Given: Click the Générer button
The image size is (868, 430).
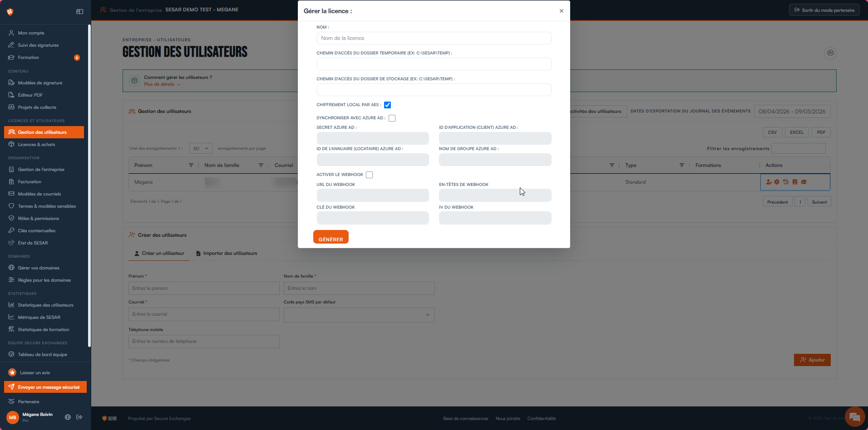Looking at the screenshot, I should [x=331, y=237].
